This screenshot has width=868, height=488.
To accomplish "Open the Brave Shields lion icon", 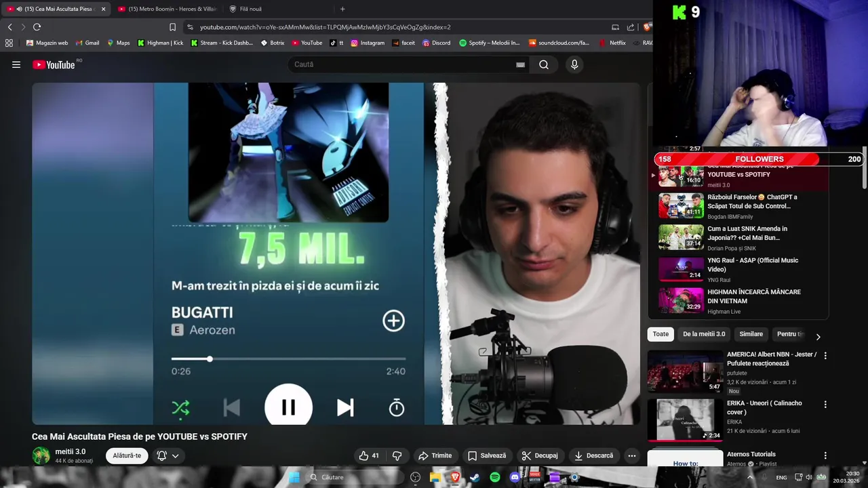I will pos(647,27).
